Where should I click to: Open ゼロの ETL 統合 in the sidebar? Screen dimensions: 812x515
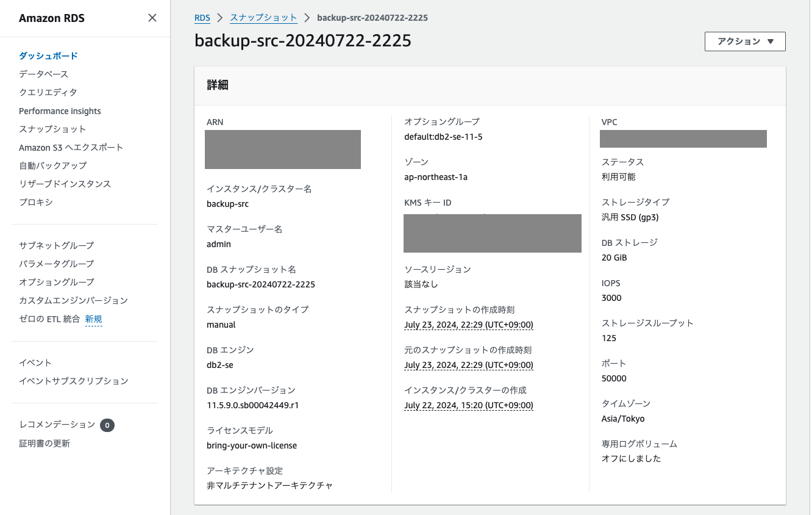coord(49,319)
